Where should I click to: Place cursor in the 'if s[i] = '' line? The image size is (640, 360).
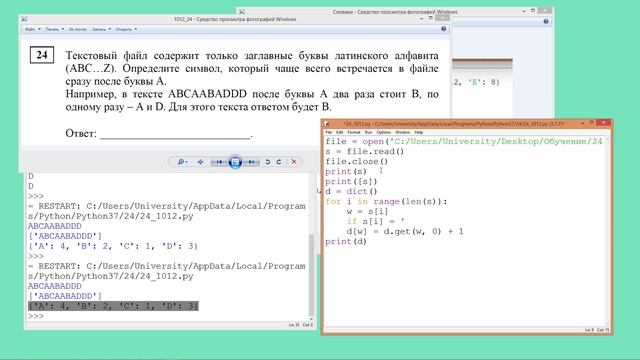[x=375, y=222]
